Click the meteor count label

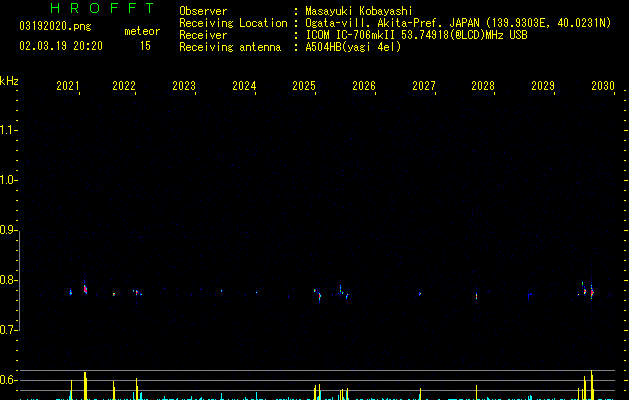click(x=142, y=31)
